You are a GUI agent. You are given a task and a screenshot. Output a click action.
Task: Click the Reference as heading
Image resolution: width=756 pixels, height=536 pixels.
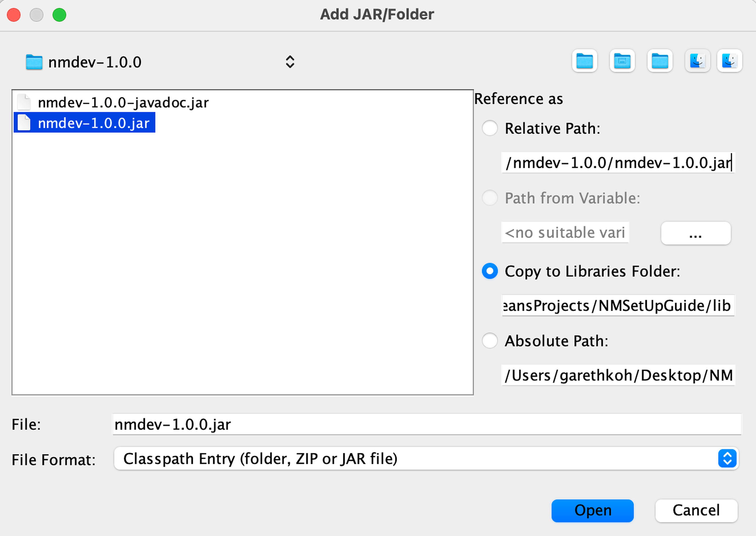pos(519,99)
